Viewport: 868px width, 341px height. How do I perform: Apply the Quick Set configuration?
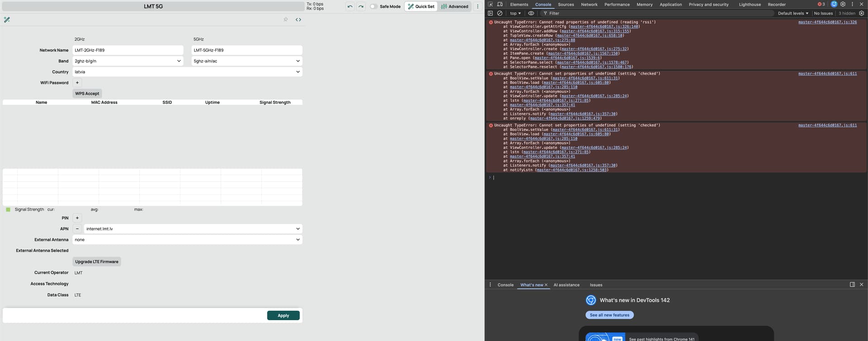coord(283,316)
